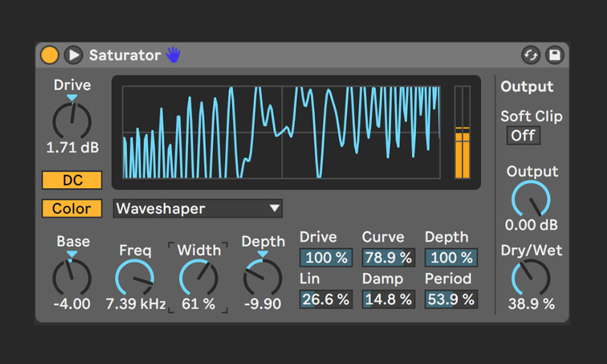The height and width of the screenshot is (364, 607).
Task: Toggle the DC filter button
Action: 72,180
